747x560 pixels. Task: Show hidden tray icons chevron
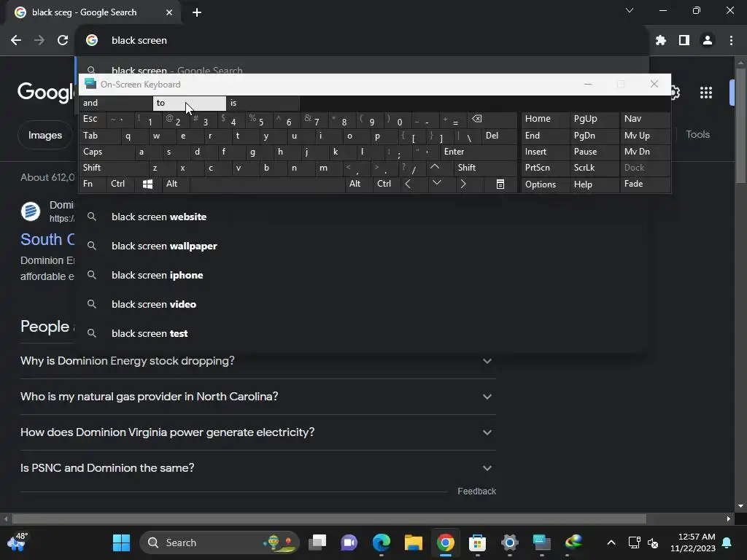(611, 542)
